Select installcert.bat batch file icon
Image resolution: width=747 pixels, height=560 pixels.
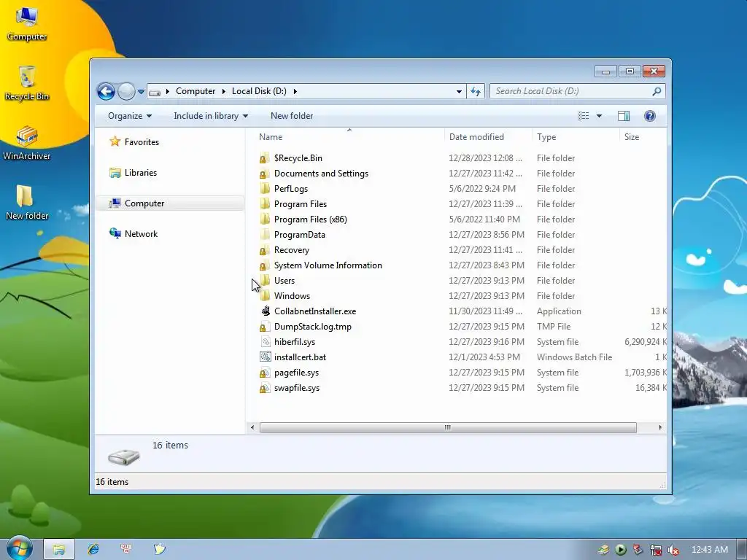click(x=265, y=357)
